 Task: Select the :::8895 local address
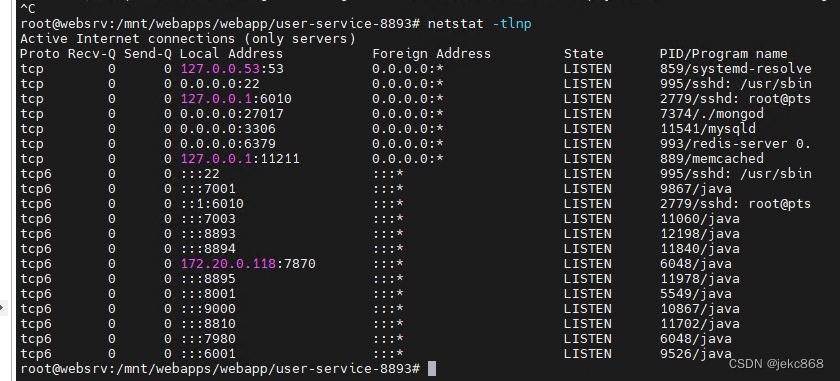click(208, 279)
